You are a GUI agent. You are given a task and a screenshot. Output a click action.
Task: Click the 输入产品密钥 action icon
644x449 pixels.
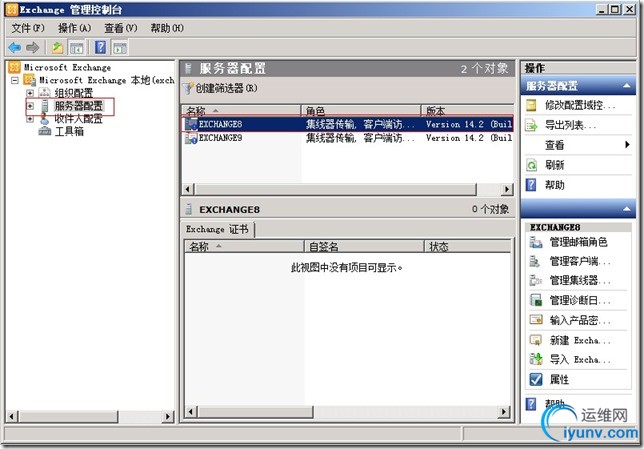click(536, 320)
